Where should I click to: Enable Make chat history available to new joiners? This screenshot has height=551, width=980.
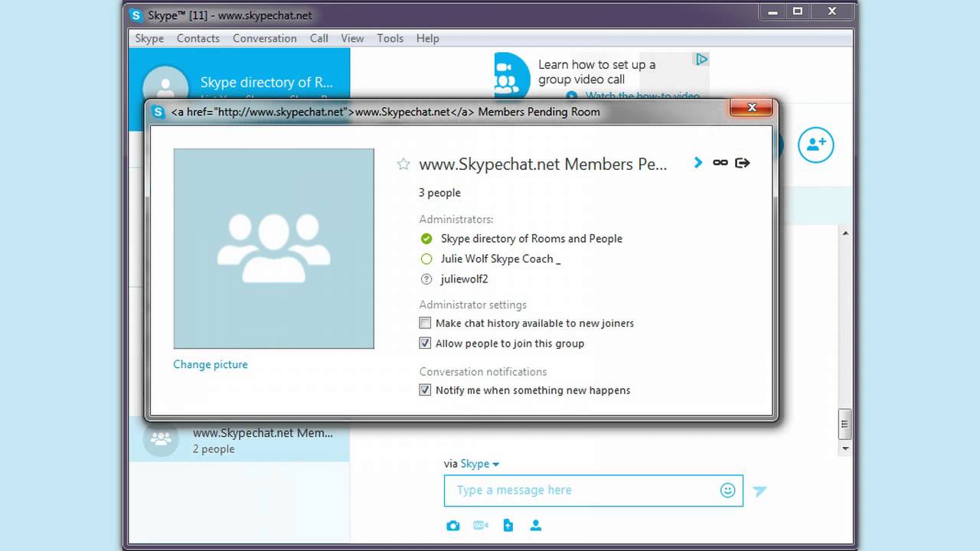click(425, 323)
